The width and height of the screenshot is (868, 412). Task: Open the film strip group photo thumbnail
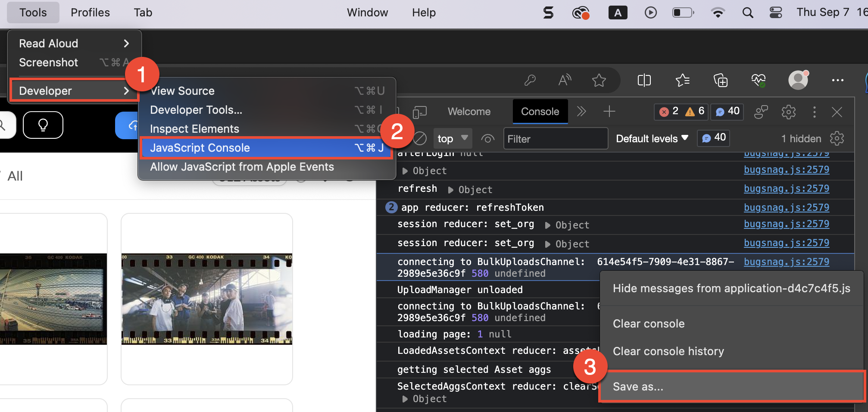click(207, 299)
